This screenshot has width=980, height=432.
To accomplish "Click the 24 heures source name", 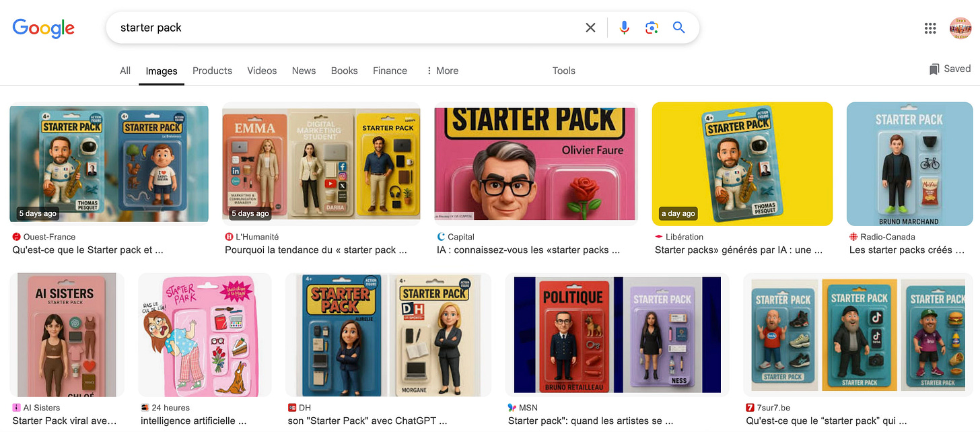I will point(170,408).
